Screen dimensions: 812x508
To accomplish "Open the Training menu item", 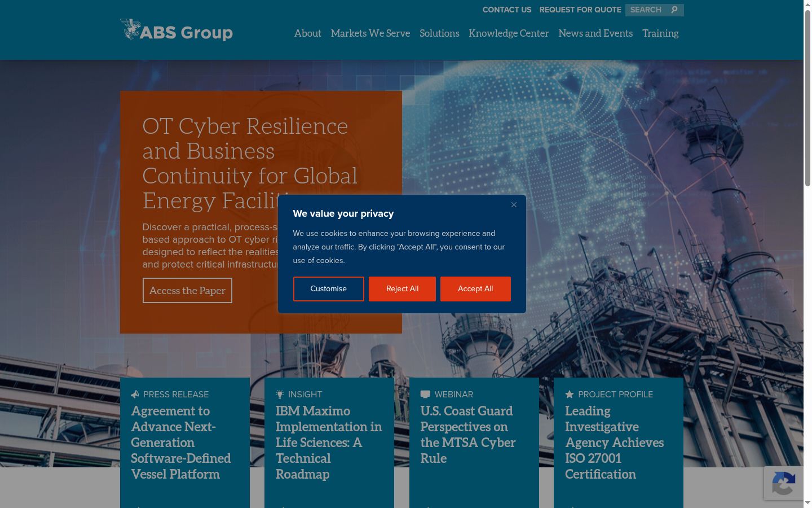I will tap(660, 33).
